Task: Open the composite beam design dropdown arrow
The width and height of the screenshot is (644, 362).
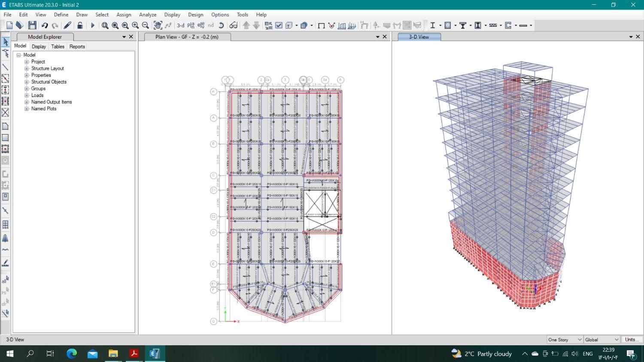Action: click(x=470, y=26)
